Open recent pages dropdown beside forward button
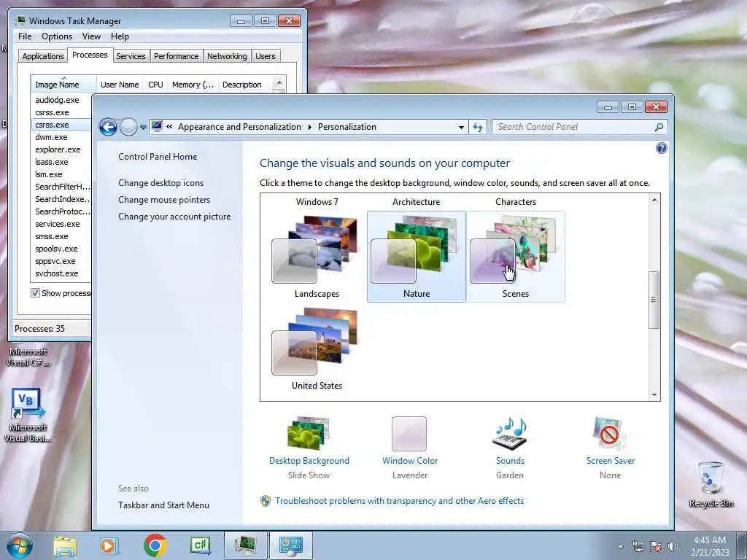Image resolution: width=747 pixels, height=560 pixels. coord(143,128)
